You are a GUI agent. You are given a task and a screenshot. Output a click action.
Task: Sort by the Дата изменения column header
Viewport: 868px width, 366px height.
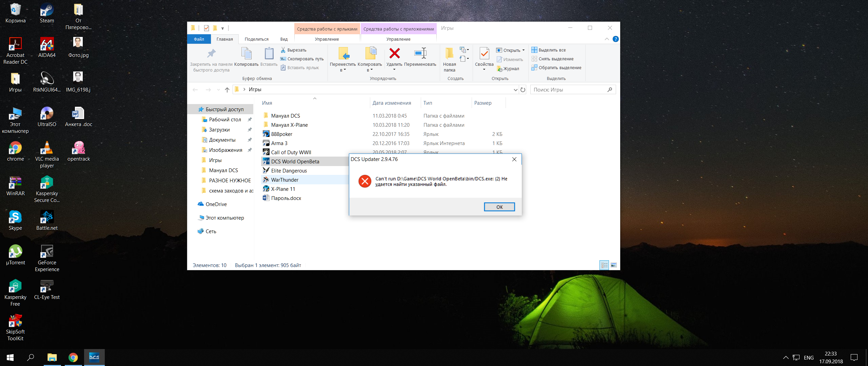point(392,103)
